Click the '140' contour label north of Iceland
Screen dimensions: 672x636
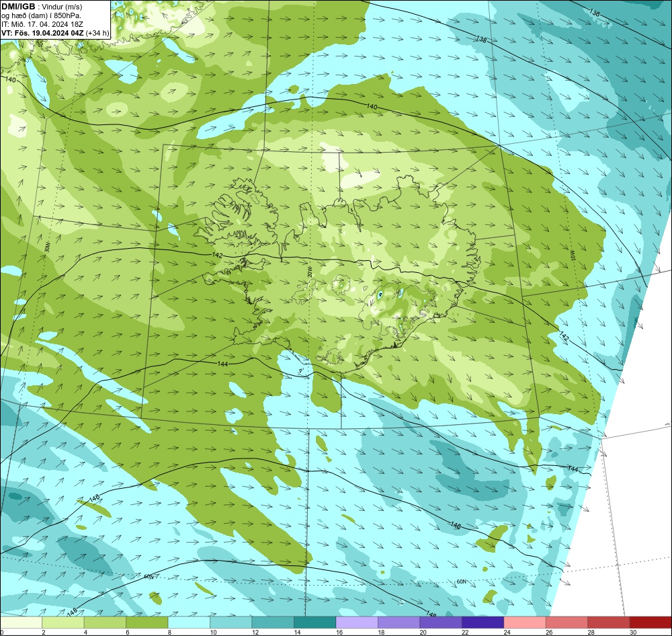[372, 106]
